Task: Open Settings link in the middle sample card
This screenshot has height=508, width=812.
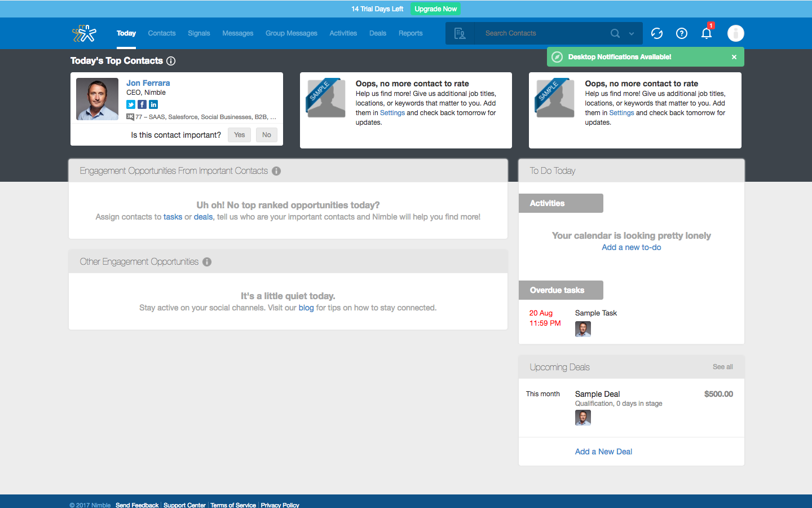Action: (392, 113)
